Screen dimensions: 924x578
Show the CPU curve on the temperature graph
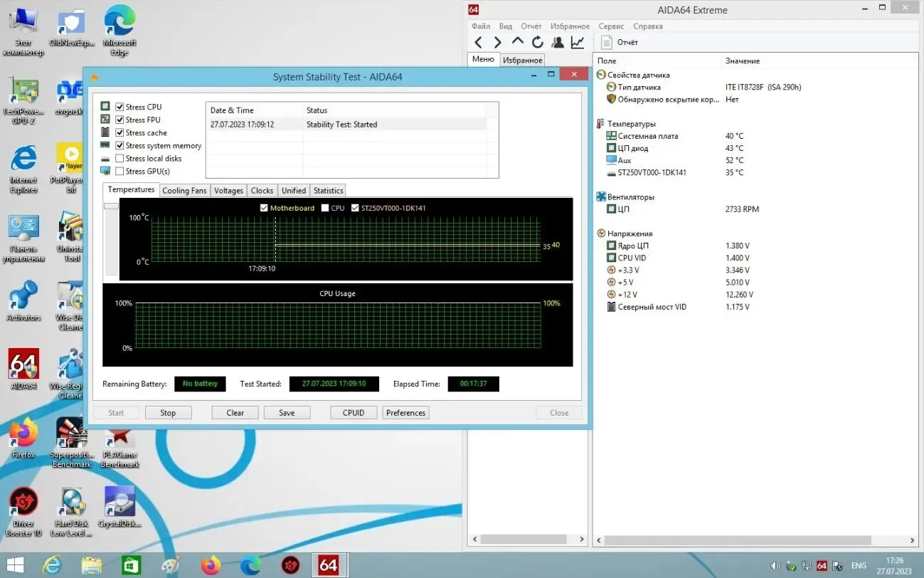click(325, 208)
